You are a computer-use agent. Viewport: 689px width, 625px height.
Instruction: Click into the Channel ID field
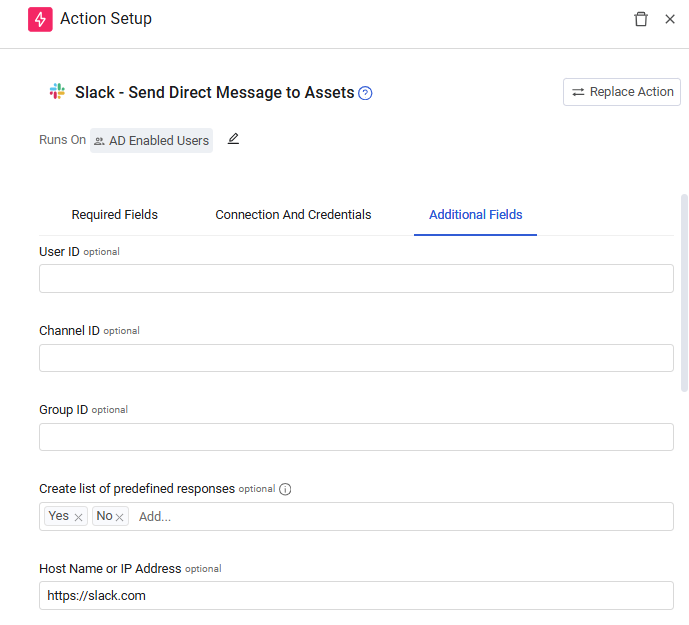pyautogui.click(x=356, y=358)
